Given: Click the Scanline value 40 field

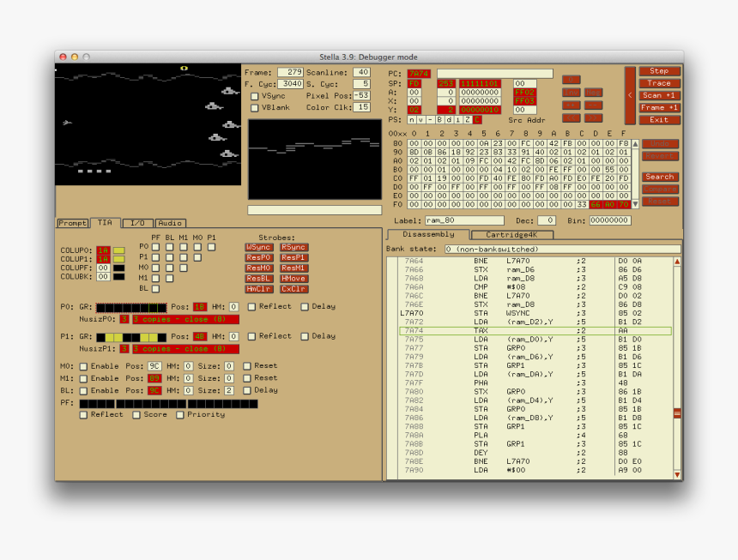Looking at the screenshot, I should (361, 72).
